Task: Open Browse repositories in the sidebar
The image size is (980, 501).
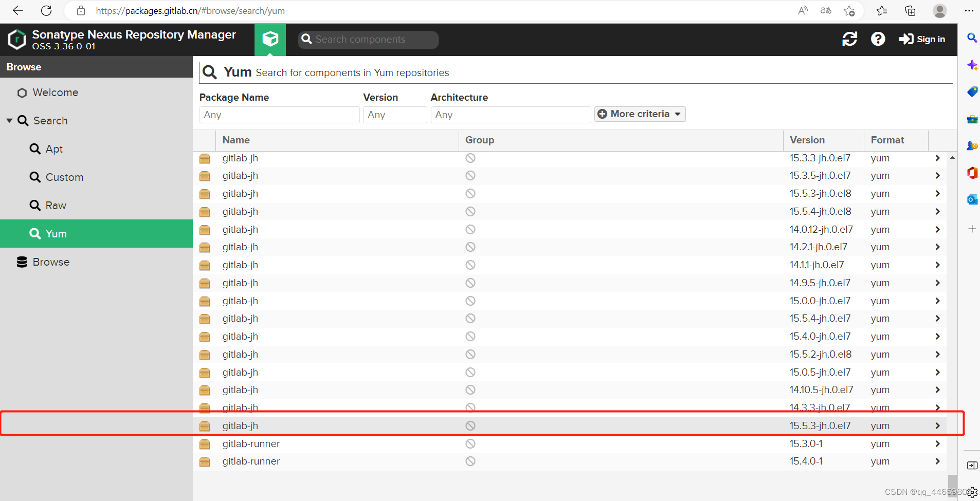Action: click(50, 262)
